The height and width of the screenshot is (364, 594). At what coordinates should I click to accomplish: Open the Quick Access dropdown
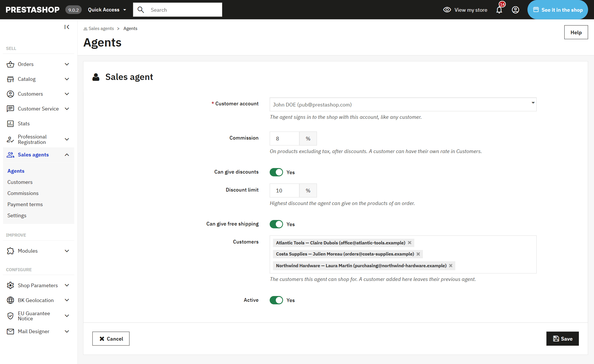coord(107,10)
